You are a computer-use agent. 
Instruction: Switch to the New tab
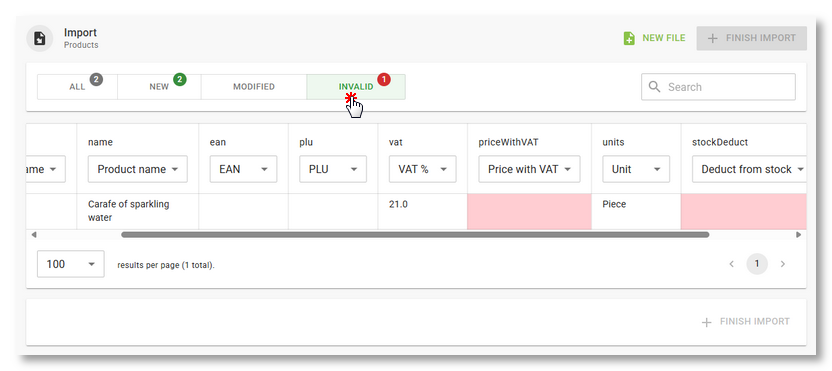tap(159, 87)
